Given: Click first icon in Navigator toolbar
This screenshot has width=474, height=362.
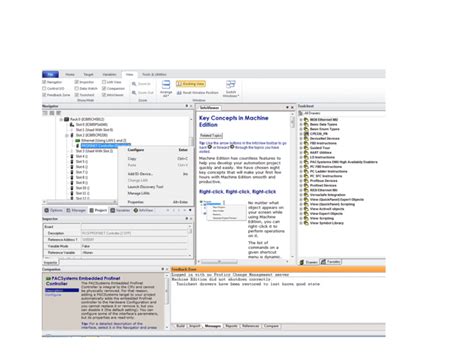Looking at the screenshot, I should (x=45, y=113).
